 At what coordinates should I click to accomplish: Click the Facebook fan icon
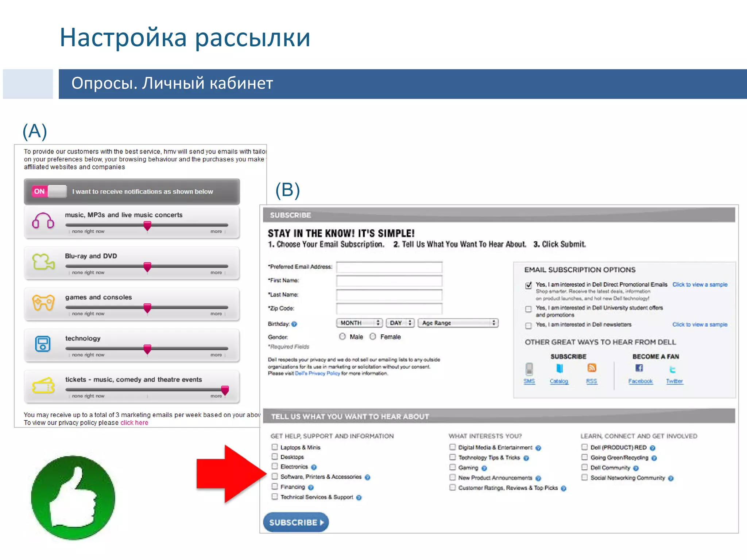(639, 368)
